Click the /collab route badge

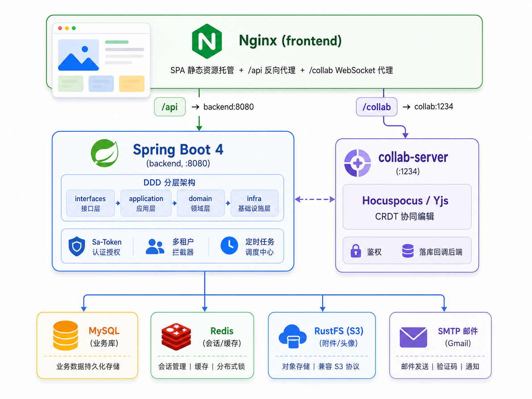click(376, 107)
